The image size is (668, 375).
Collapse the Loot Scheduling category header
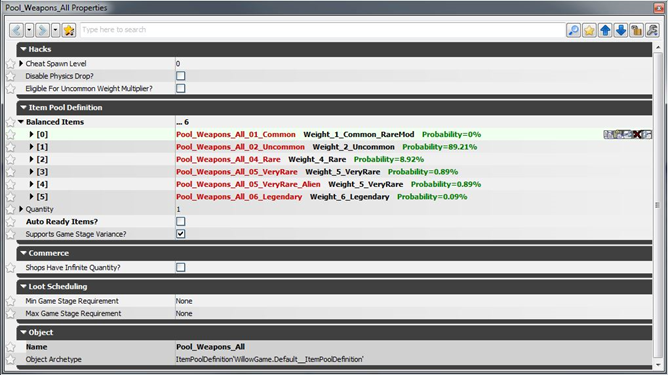[x=23, y=286]
